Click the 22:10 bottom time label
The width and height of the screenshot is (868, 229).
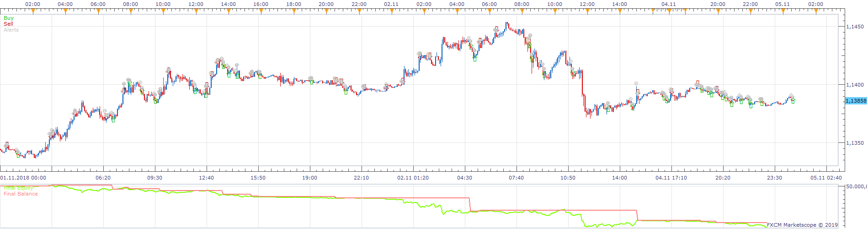point(361,178)
